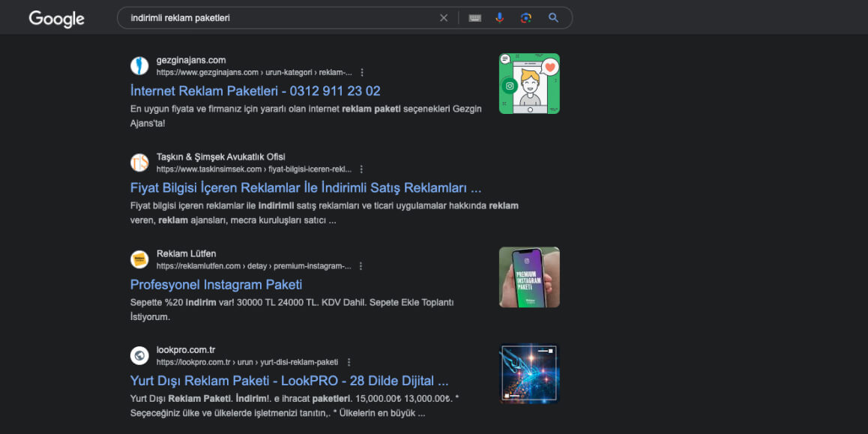Open the on-screen keyboard input tool
This screenshot has width=868, height=434.
[474, 18]
